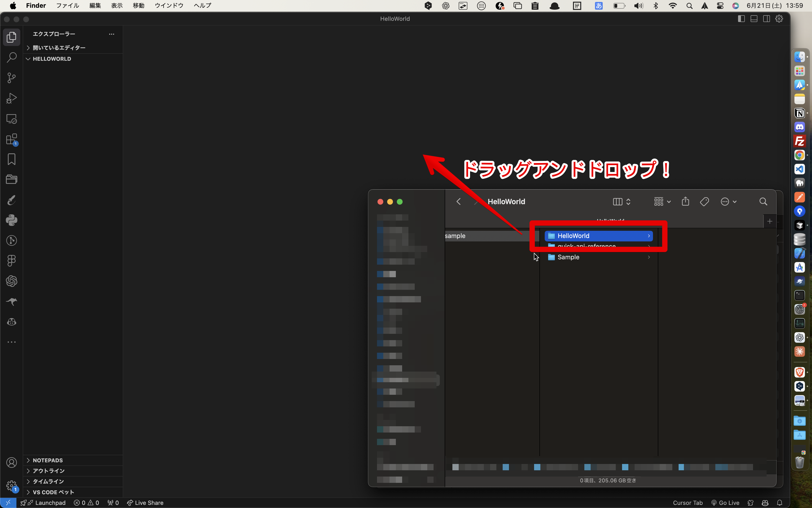Open the ウインドウ menu

[169, 6]
